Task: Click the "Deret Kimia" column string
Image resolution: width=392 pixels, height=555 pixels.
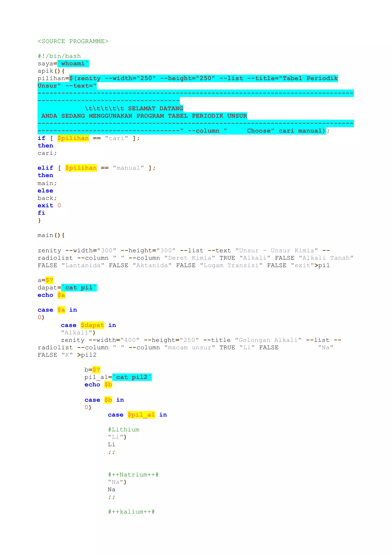Action: pos(190,258)
